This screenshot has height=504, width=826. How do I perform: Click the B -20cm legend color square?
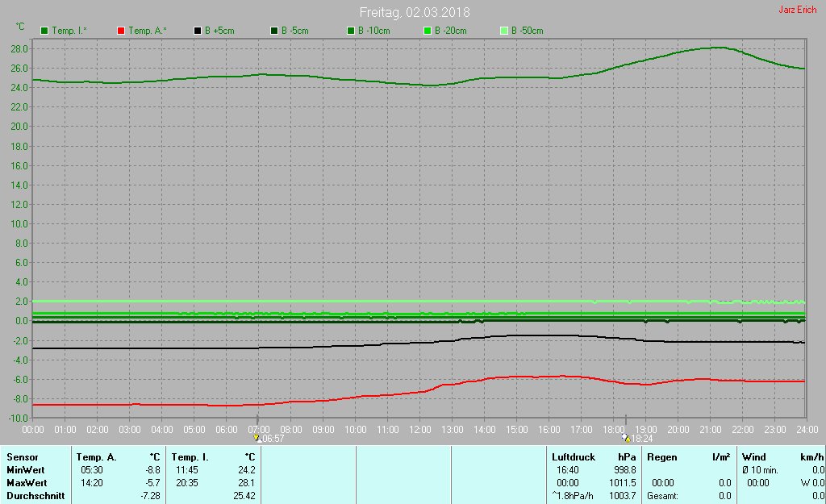[x=428, y=31]
